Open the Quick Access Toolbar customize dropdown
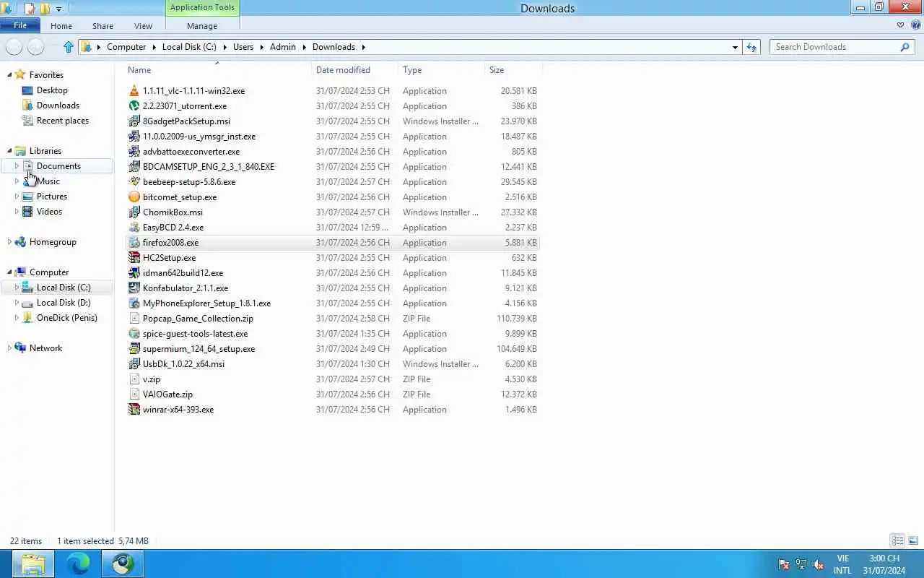The image size is (924, 578). [x=58, y=9]
